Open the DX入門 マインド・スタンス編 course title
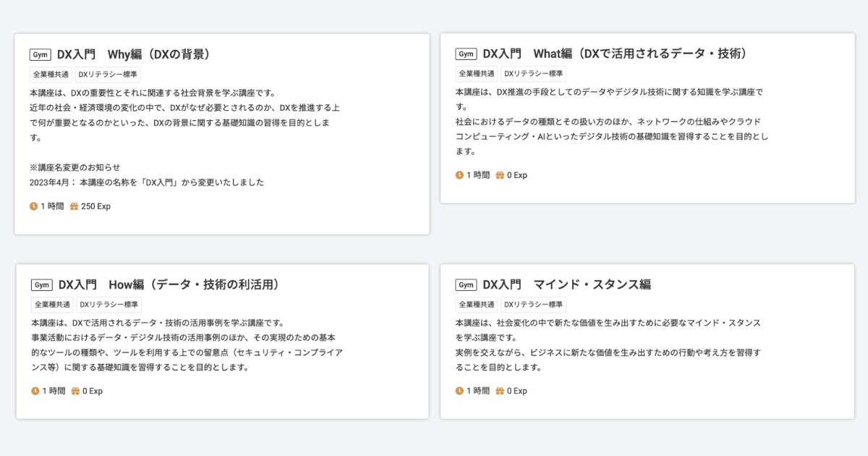 pos(566,285)
